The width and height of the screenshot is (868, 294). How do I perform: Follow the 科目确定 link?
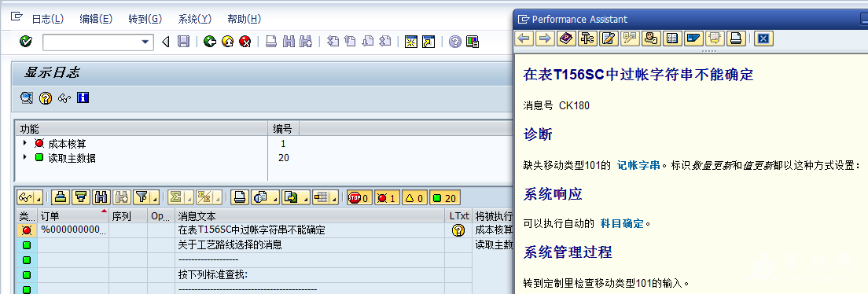[622, 224]
